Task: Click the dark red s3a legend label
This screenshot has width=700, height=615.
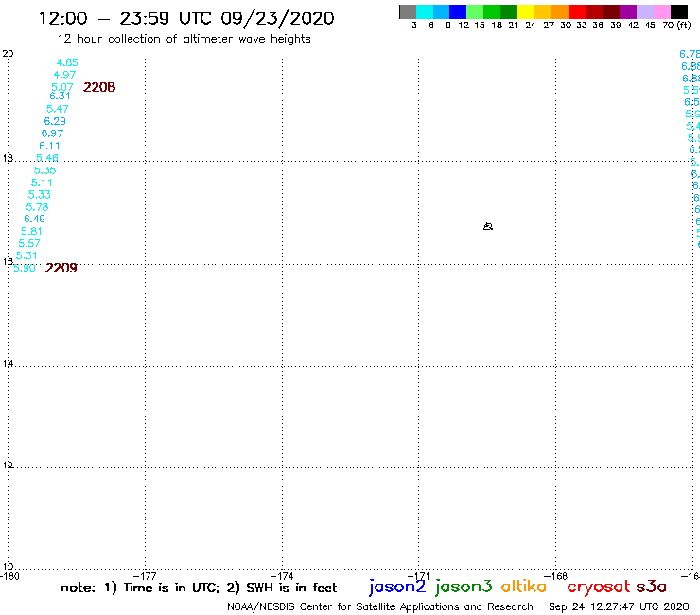Action: coord(652,587)
